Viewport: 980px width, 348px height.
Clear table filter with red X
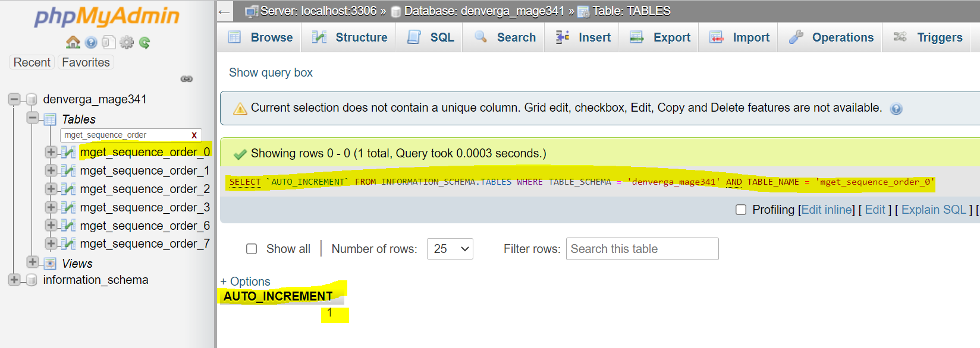(x=194, y=135)
